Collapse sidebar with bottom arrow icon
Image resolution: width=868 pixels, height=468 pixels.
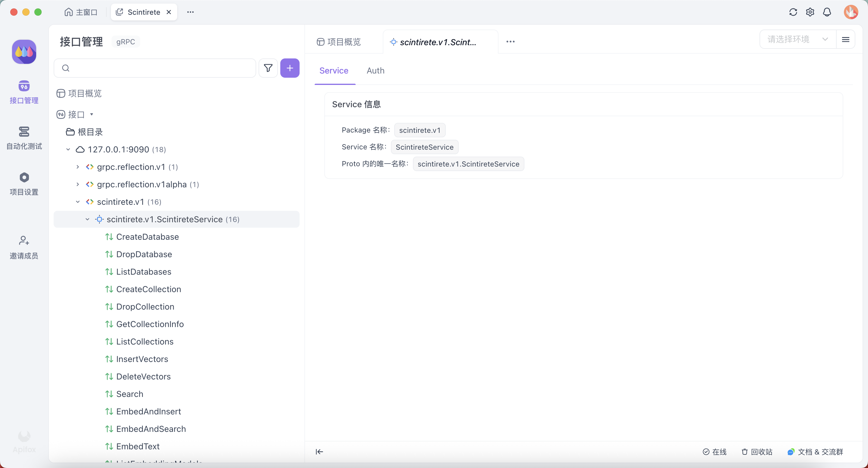pos(319,451)
